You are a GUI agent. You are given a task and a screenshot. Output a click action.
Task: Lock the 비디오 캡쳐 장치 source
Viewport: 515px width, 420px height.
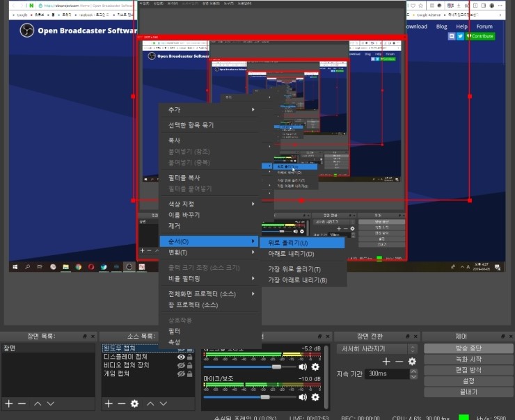point(190,365)
